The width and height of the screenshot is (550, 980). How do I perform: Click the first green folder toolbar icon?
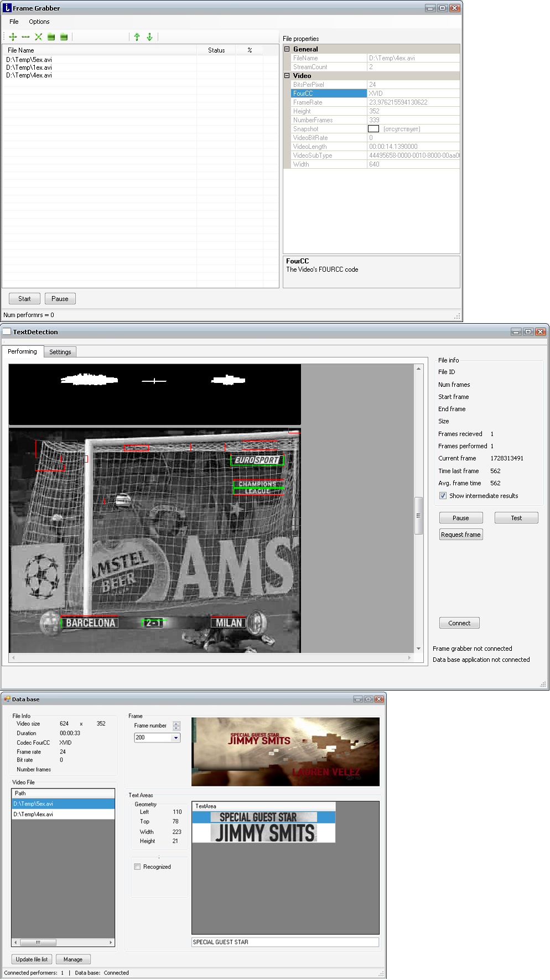[51, 37]
